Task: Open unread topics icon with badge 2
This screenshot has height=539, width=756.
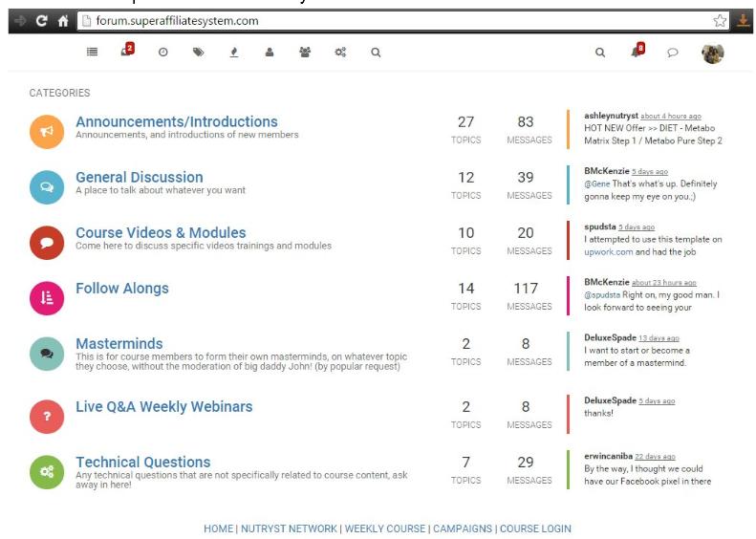Action: [127, 50]
